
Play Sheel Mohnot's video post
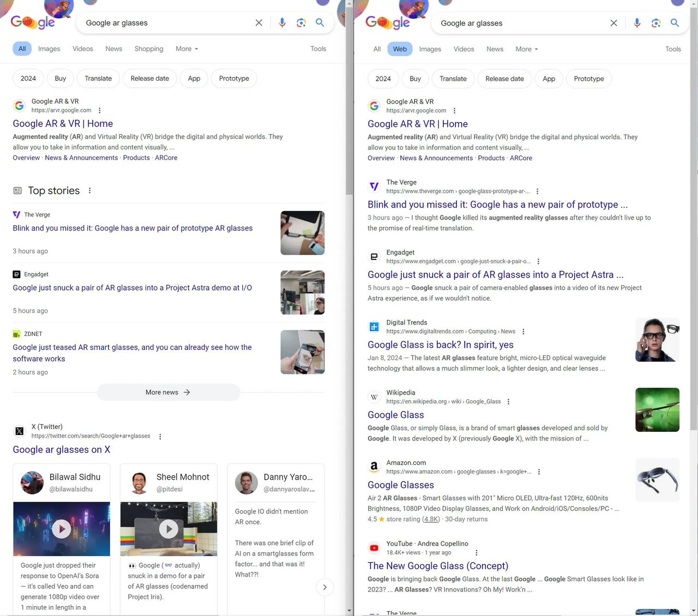click(x=169, y=529)
